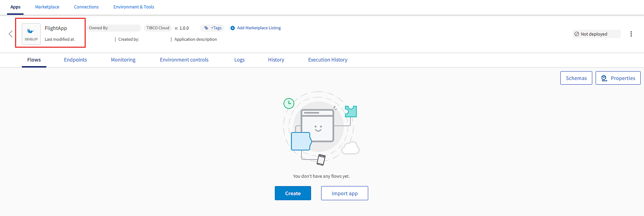
Task: Click the Not deployed status icon
Action: (x=577, y=34)
